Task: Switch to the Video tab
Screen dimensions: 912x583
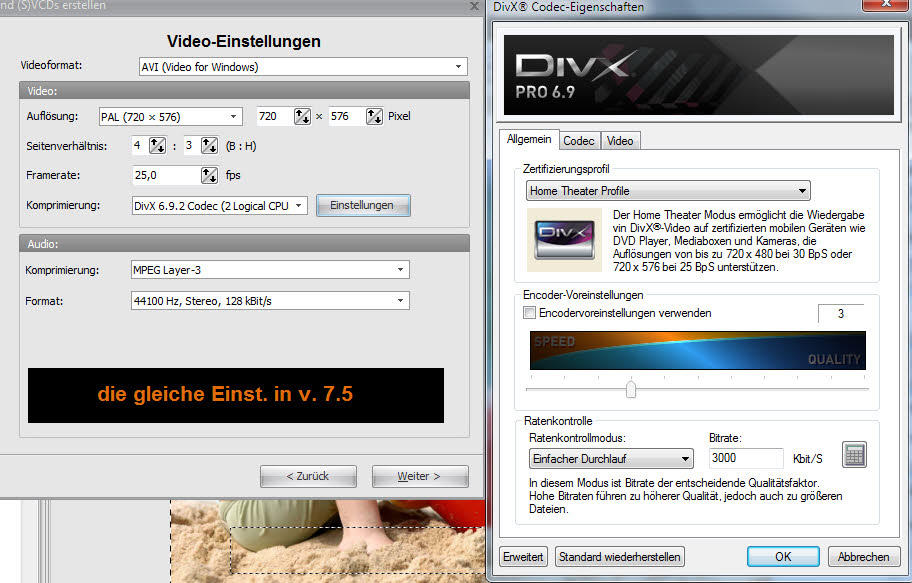Action: pyautogui.click(x=620, y=141)
